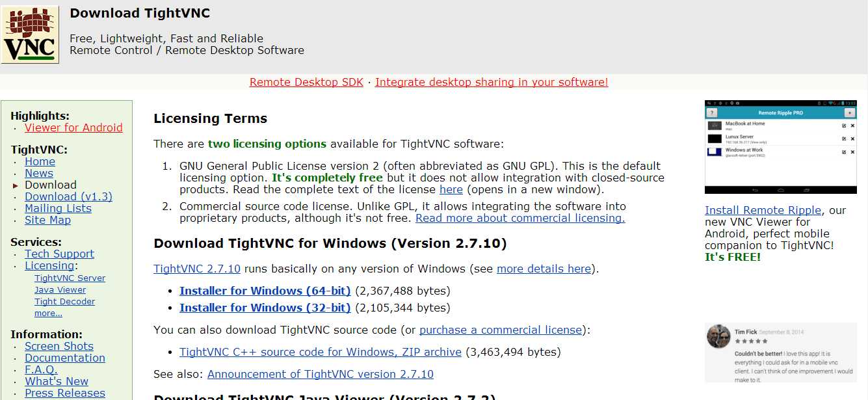Open Announcement of TightVNC version 2.7.10
This screenshot has width=868, height=400.
point(321,374)
